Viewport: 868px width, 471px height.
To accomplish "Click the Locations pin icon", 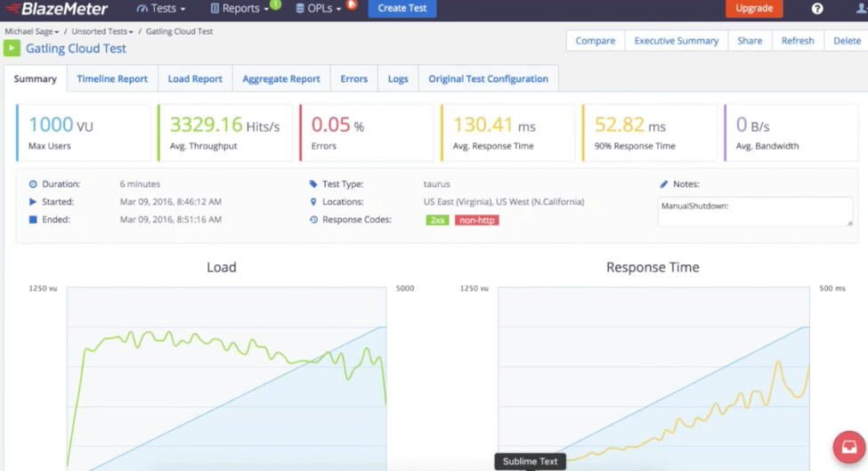I will (x=313, y=201).
